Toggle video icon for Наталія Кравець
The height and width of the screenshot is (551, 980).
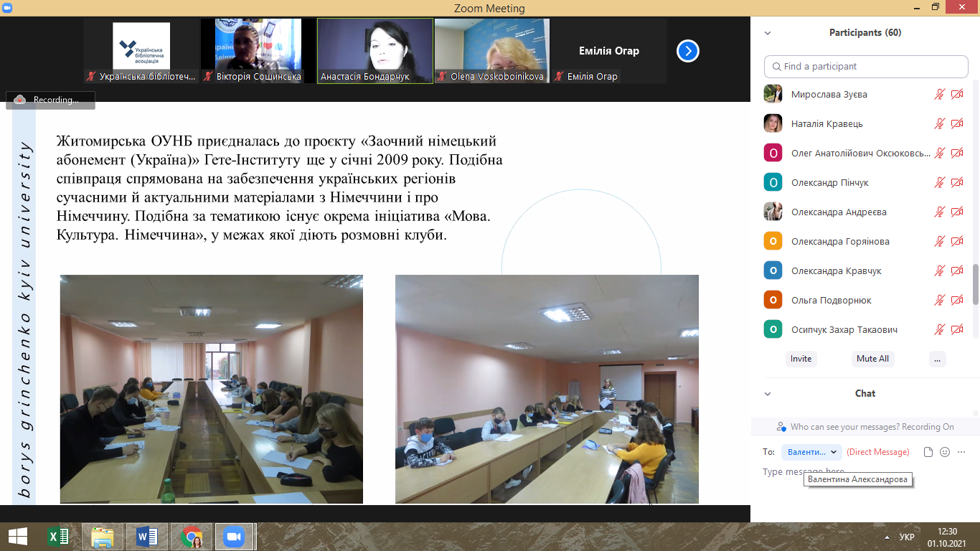pos(957,124)
